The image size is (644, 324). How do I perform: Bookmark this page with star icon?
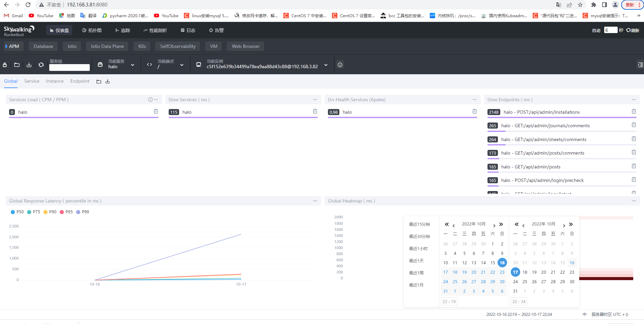click(580, 5)
